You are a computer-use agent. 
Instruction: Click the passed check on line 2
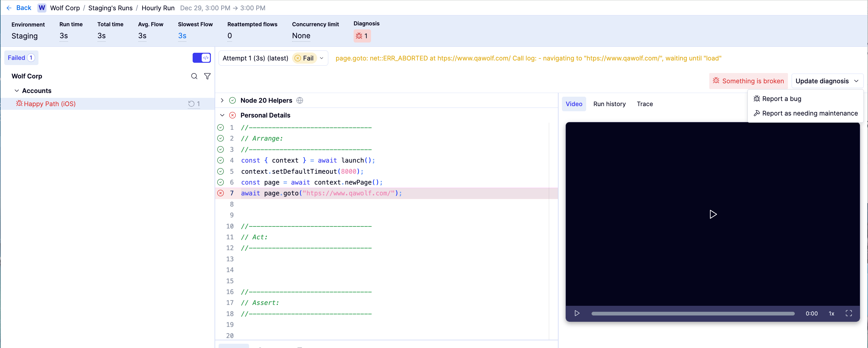[220, 138]
